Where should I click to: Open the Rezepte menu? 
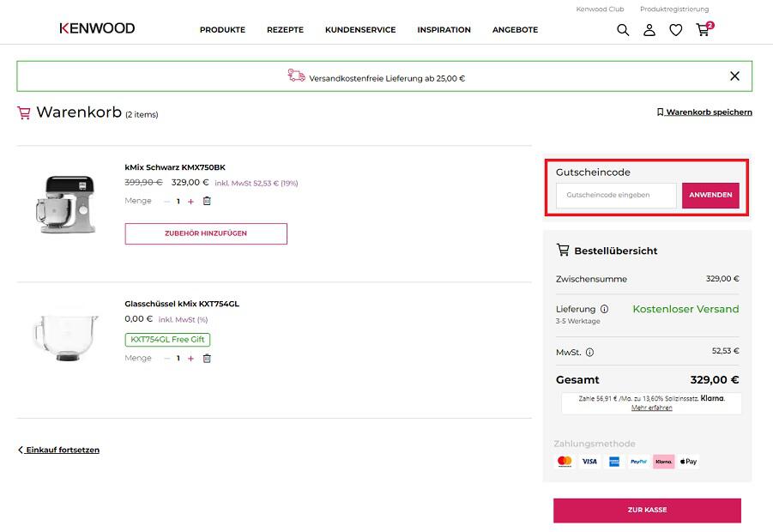click(x=285, y=30)
